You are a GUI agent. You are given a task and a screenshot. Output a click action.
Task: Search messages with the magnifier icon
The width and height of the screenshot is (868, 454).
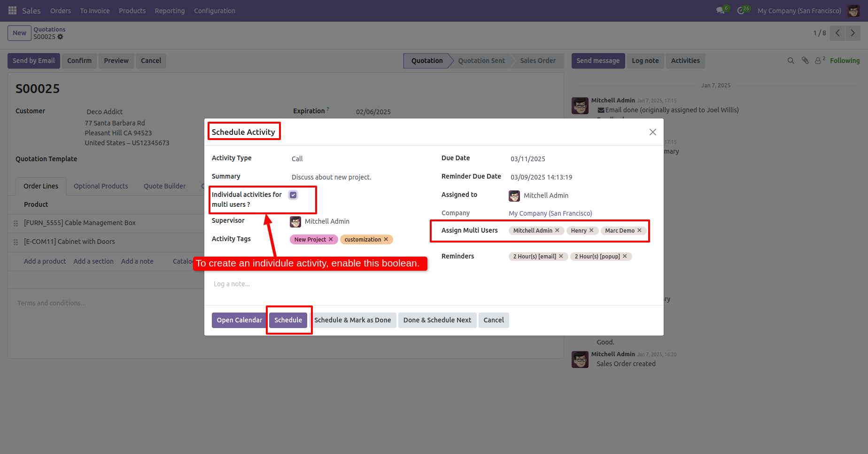(791, 61)
